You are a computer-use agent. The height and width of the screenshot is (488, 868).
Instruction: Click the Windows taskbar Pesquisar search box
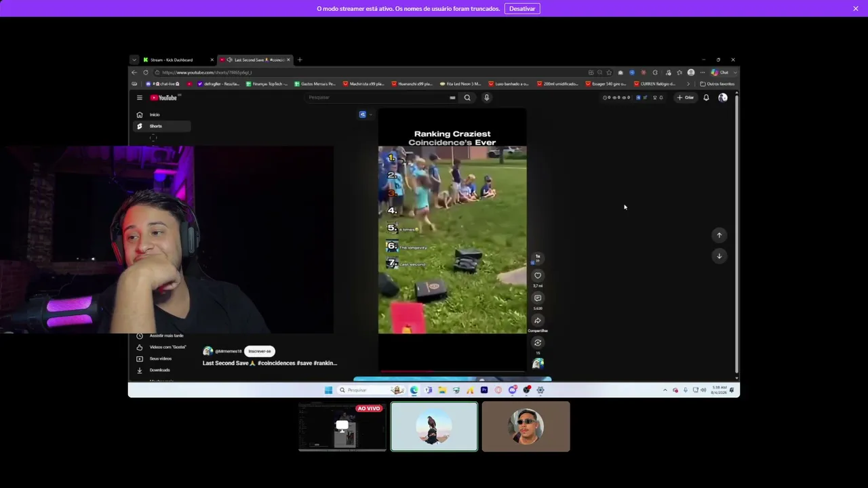[372, 390]
